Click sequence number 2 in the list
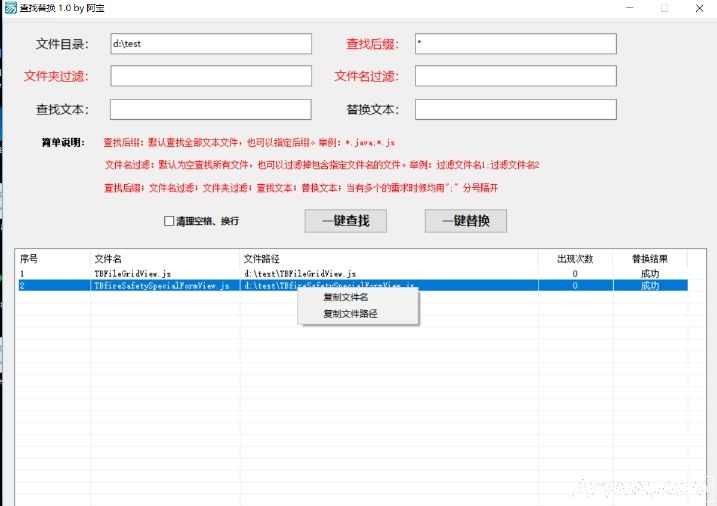 point(22,286)
